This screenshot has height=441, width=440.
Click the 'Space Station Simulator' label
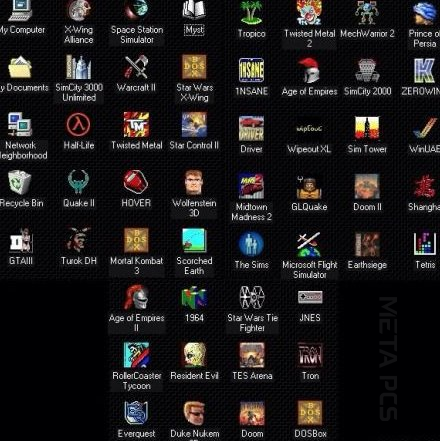[x=137, y=35]
